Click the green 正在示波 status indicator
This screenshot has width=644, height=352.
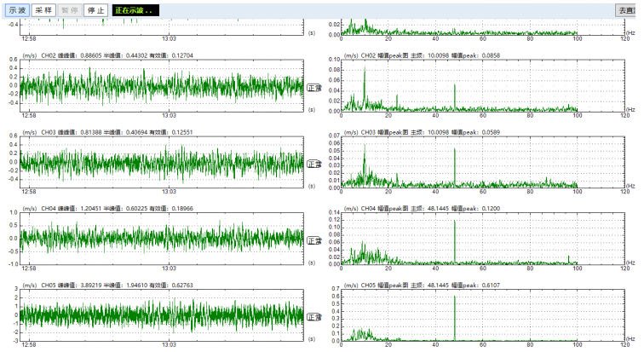point(135,10)
